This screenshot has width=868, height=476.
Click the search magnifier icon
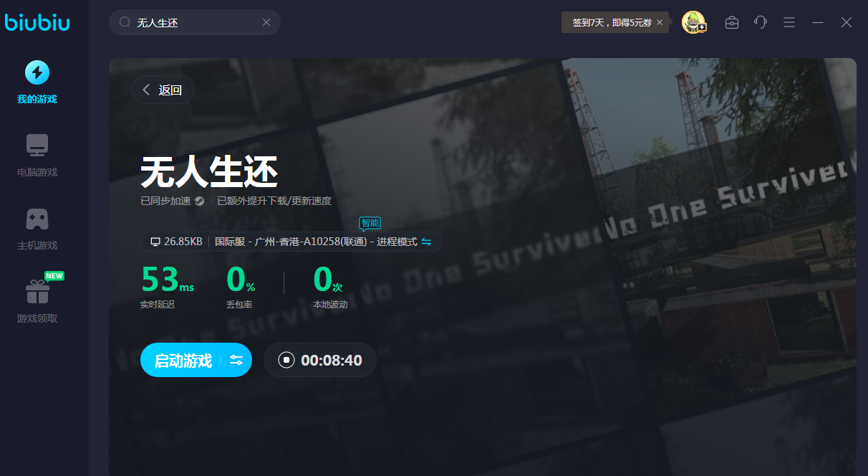125,22
